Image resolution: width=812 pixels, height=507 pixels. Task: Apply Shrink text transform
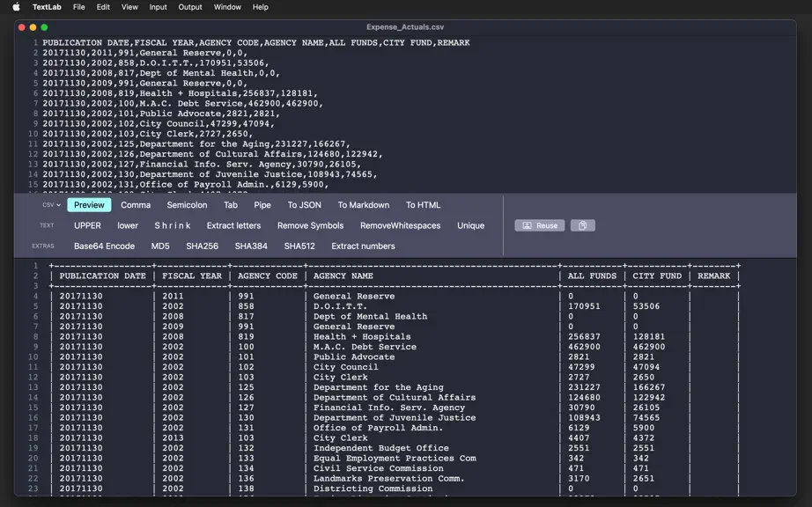point(173,225)
